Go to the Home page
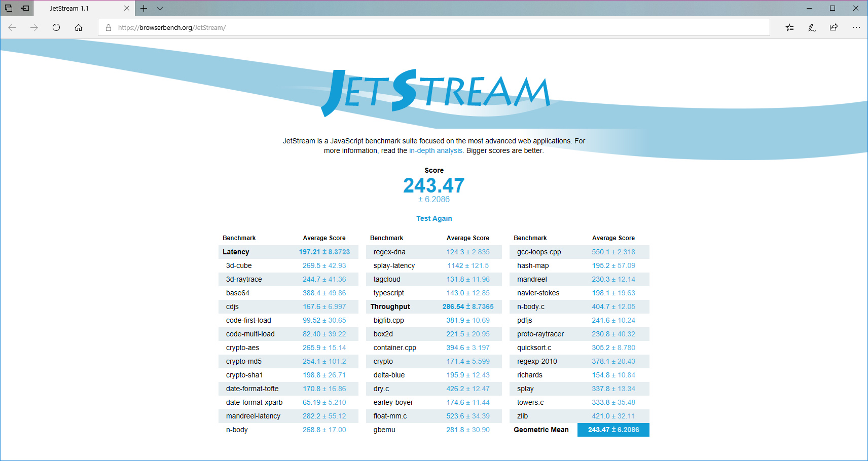 (79, 28)
